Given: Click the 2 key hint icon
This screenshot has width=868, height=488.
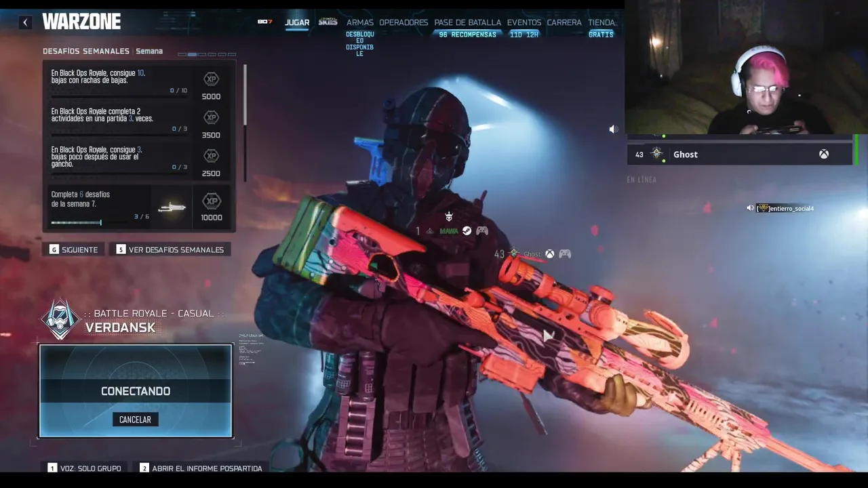Looking at the screenshot, I should coord(144,468).
